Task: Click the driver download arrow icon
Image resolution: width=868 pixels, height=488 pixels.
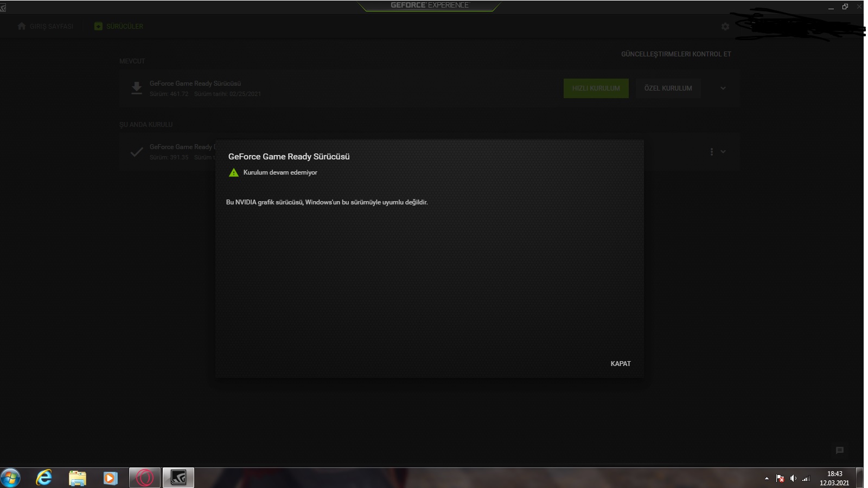Action: tap(137, 88)
